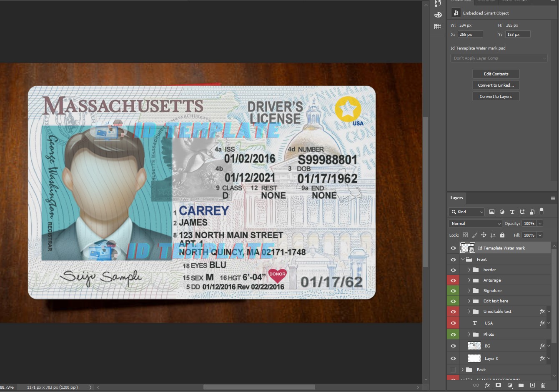This screenshot has height=392, width=559.
Task: Lock transparent pixels icon
Action: coord(465,235)
